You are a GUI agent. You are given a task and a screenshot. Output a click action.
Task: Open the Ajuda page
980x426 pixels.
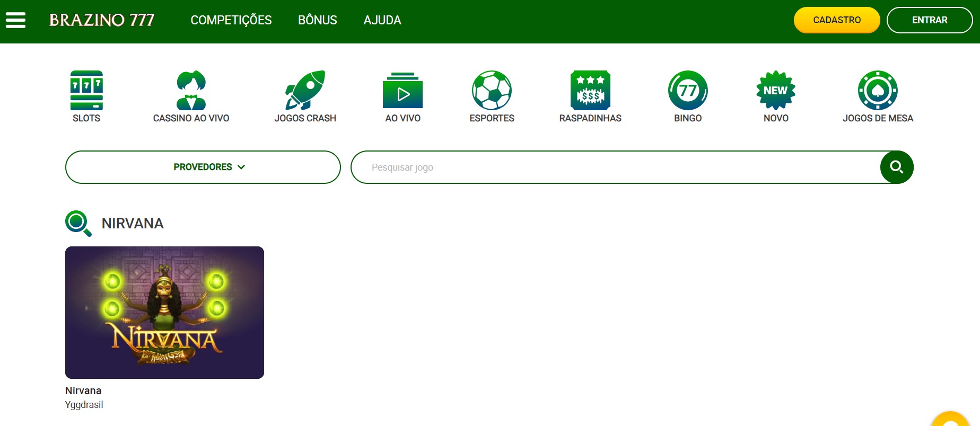(x=382, y=20)
